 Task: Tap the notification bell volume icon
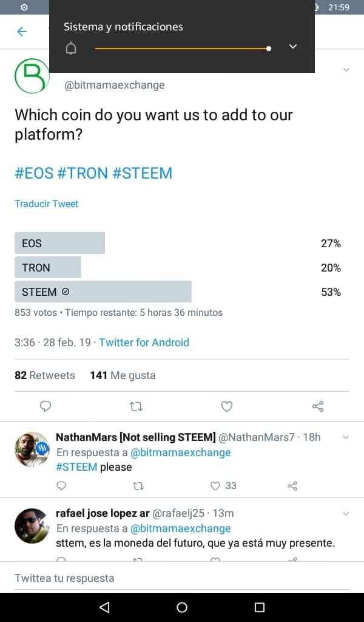(x=71, y=49)
